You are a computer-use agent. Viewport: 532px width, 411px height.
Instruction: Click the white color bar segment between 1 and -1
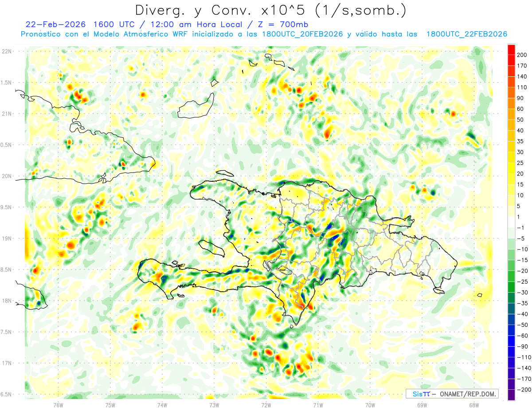tap(511, 223)
